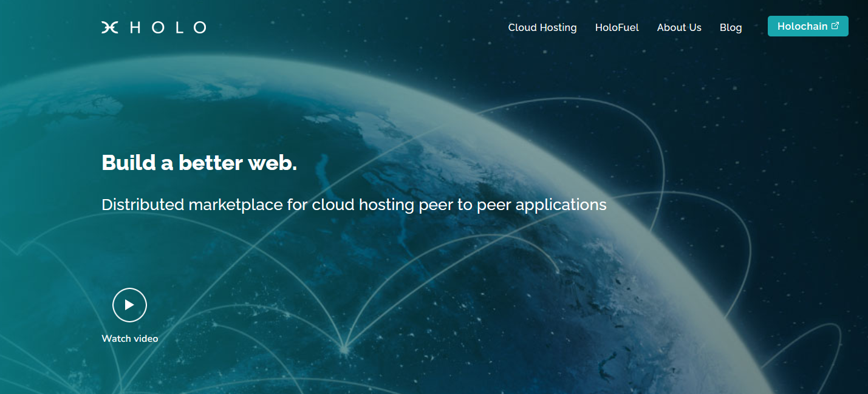Navigate home via the header logo

click(x=153, y=27)
